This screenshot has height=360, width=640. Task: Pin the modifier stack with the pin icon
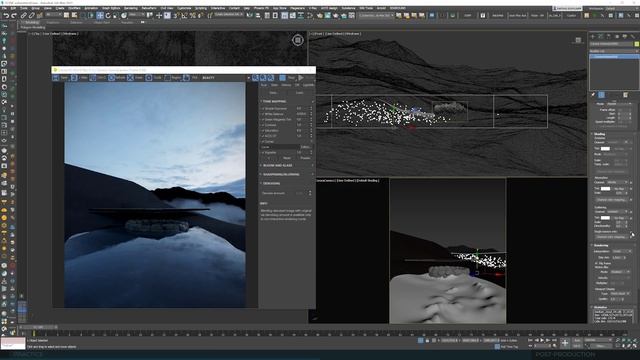[593, 95]
